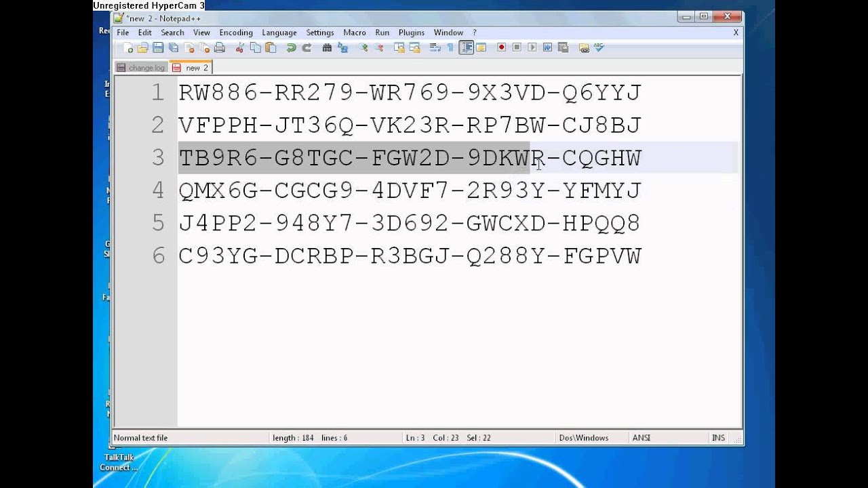Click highlighted line TB9R6-G8TGC
868x488 pixels.
coord(410,158)
